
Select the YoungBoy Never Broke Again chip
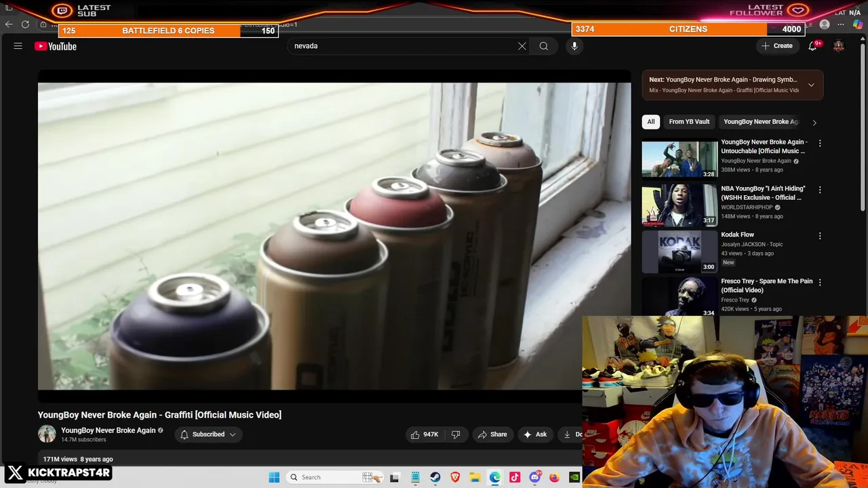tap(760, 122)
